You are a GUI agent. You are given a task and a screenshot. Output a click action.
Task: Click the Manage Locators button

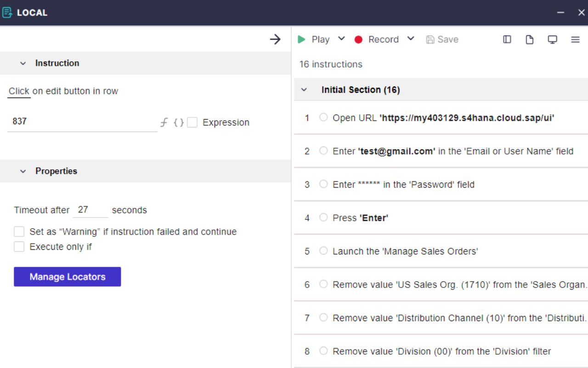[67, 276]
